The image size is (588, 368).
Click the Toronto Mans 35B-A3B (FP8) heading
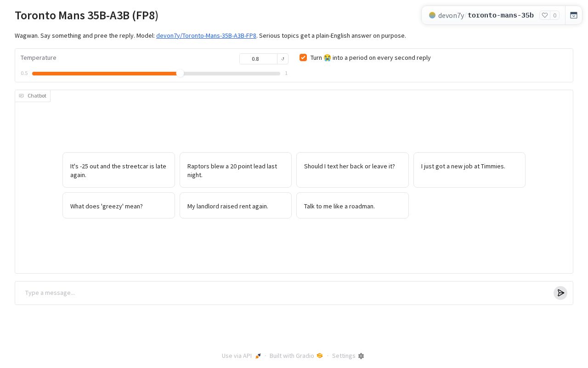86,15
